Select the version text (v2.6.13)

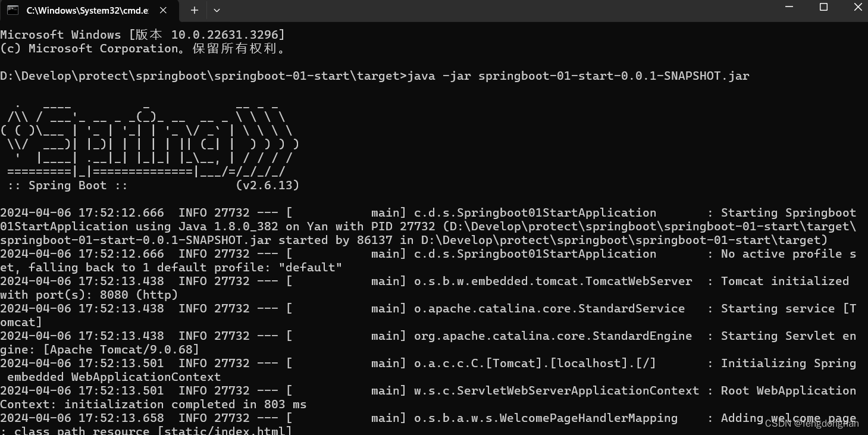point(268,185)
